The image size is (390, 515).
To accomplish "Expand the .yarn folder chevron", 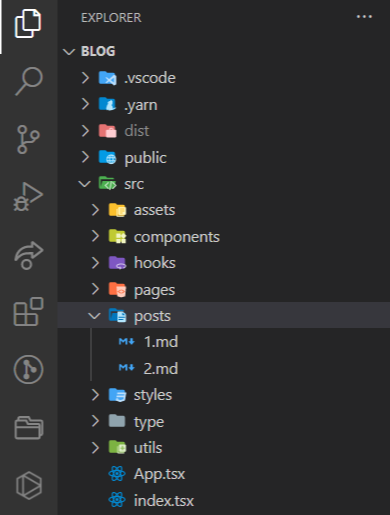I will (x=85, y=104).
